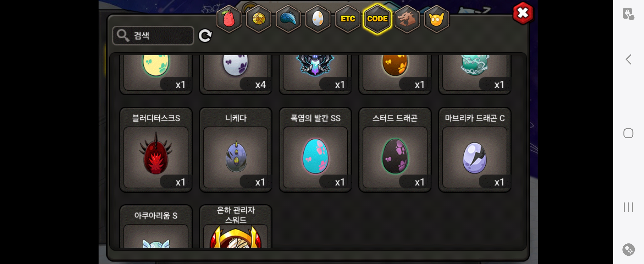
Task: Select the 블러디터스크S red egg
Action: point(156,150)
